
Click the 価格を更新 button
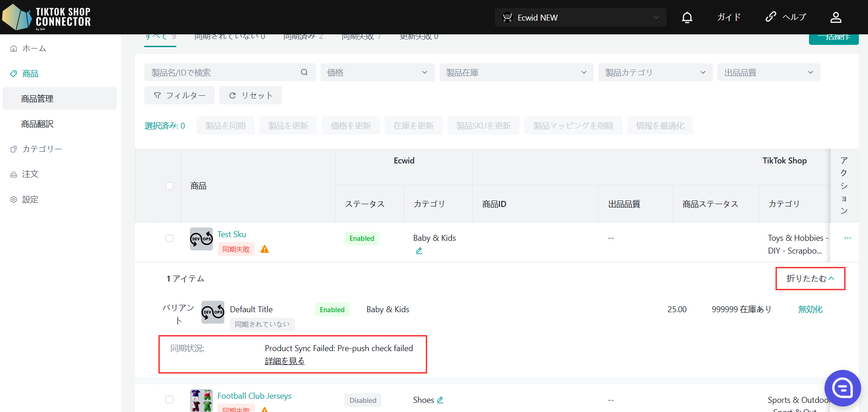click(351, 125)
